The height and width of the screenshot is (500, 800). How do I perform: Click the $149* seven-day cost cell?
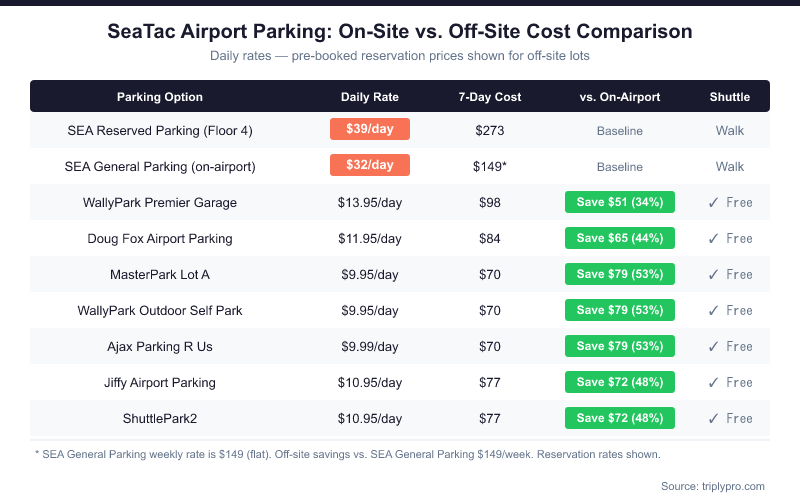pos(490,167)
